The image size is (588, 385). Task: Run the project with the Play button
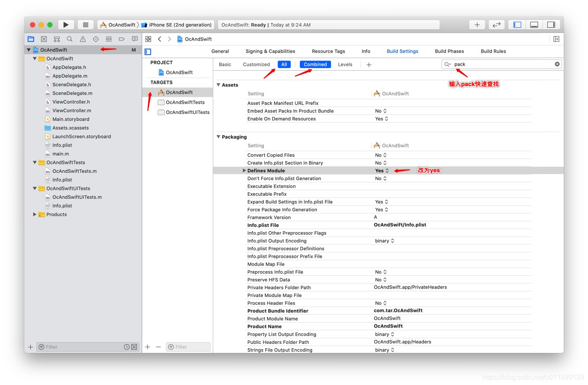tap(66, 25)
